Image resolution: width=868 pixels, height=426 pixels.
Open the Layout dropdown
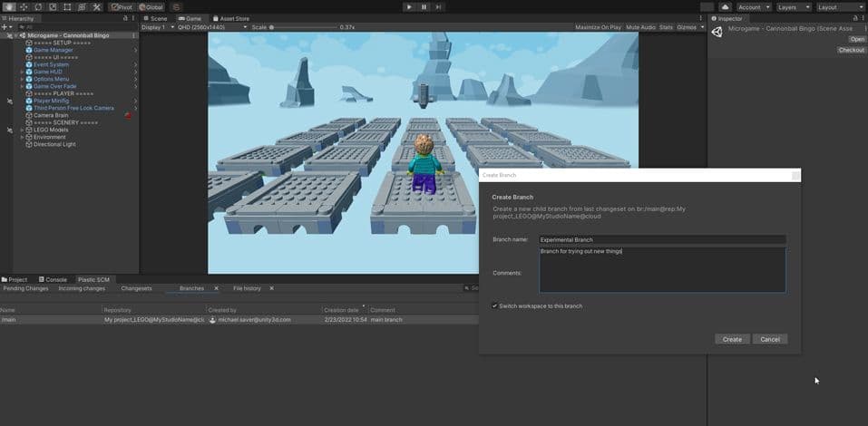pyautogui.click(x=840, y=6)
